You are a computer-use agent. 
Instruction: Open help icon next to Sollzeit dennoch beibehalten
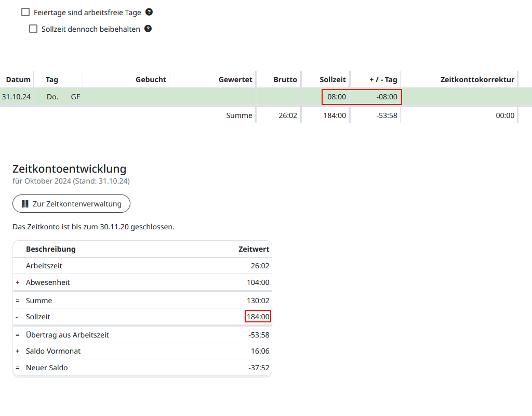[148, 29]
